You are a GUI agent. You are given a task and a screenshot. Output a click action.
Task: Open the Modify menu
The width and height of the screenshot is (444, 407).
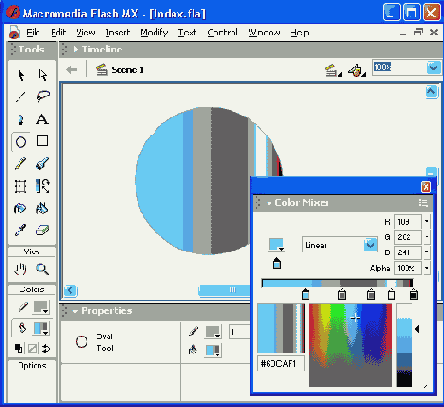pos(154,32)
